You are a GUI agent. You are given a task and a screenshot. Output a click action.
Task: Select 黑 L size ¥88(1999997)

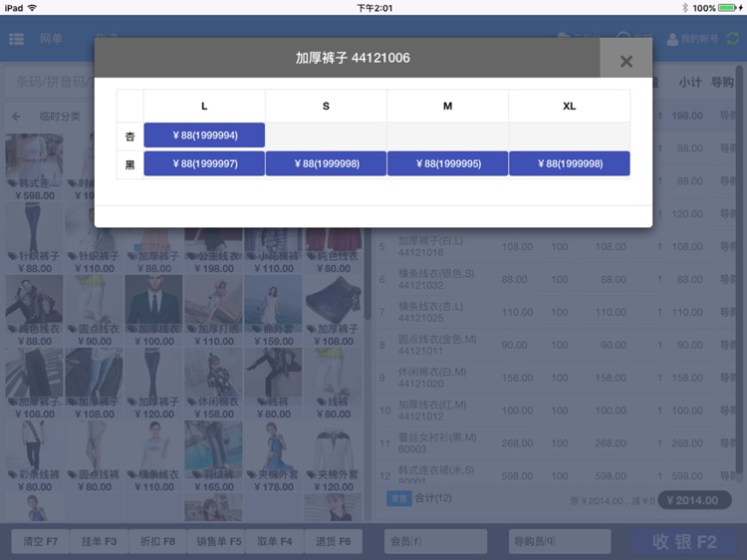[x=204, y=164]
